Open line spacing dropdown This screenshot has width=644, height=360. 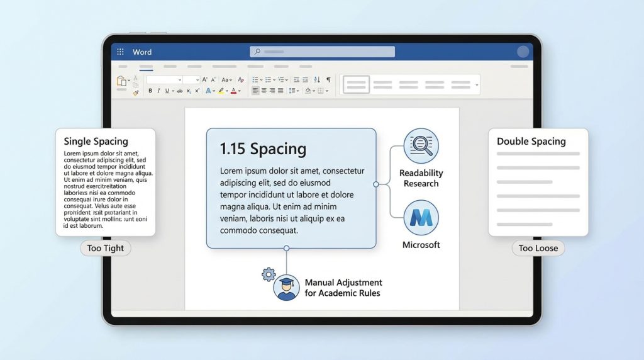(x=294, y=91)
